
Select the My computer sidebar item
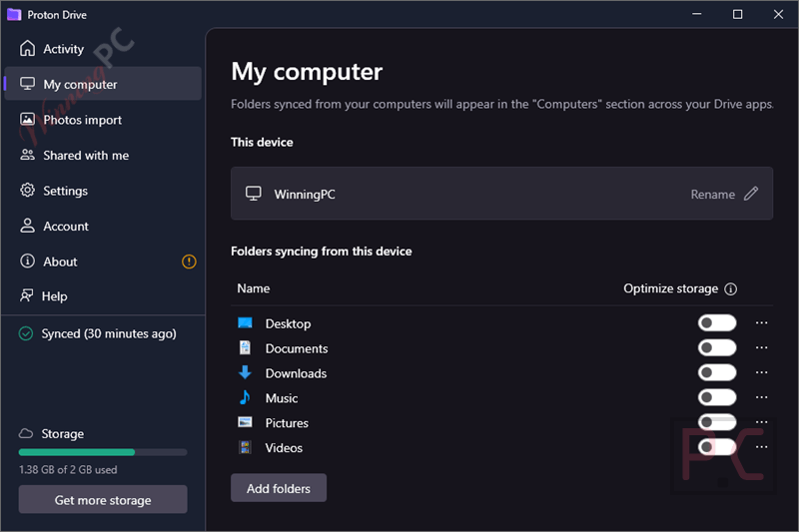point(103,84)
